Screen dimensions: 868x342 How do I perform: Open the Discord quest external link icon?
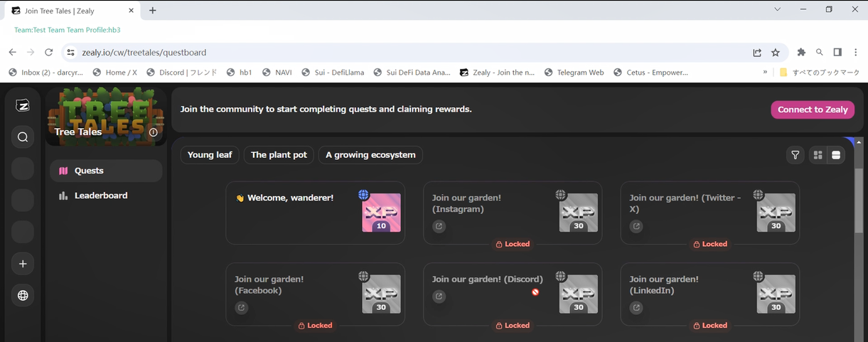439,296
